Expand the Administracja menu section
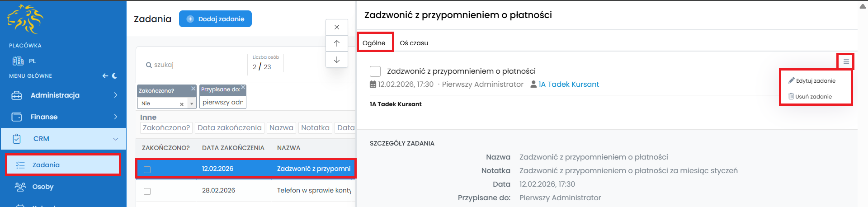Viewport: 868px width, 207px height. [115, 95]
